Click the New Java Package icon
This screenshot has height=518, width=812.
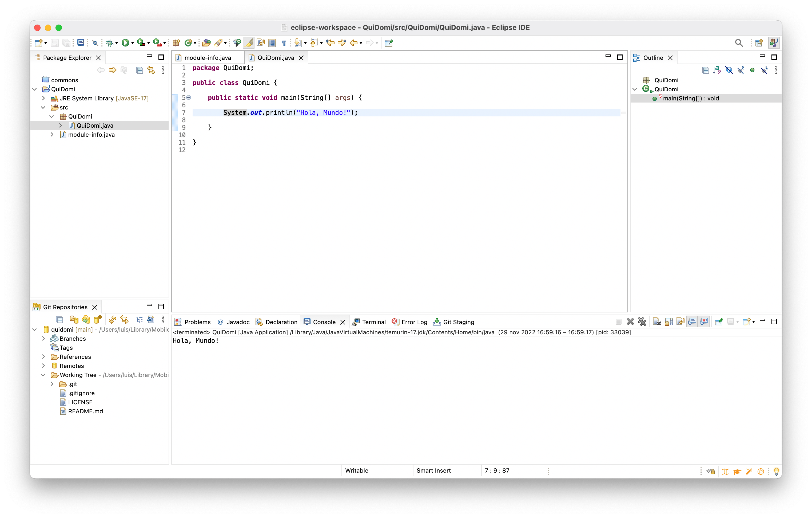tap(176, 43)
